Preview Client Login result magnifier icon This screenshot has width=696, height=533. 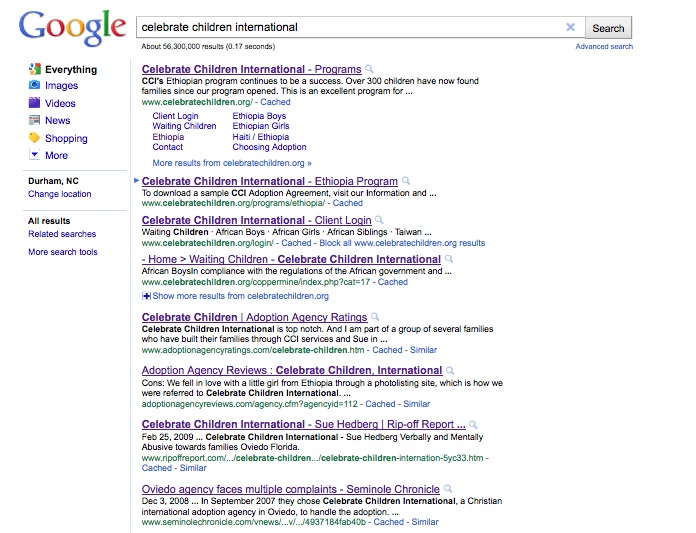379,220
